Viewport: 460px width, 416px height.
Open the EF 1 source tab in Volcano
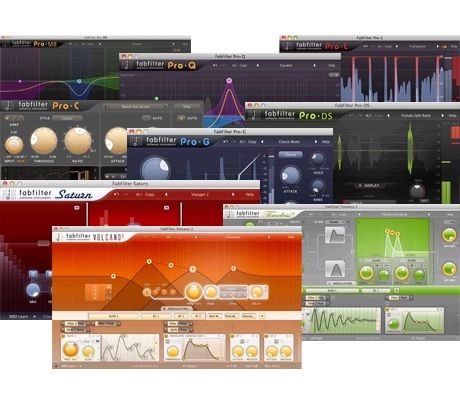(x=181, y=316)
